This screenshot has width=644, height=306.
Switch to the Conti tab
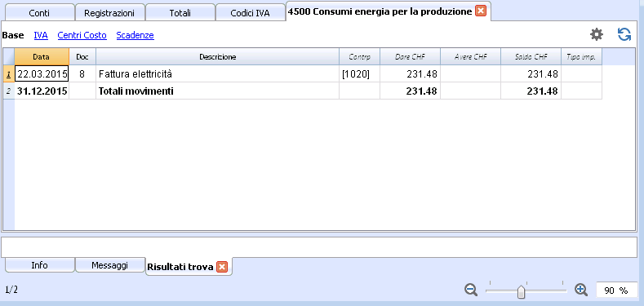[x=39, y=13]
